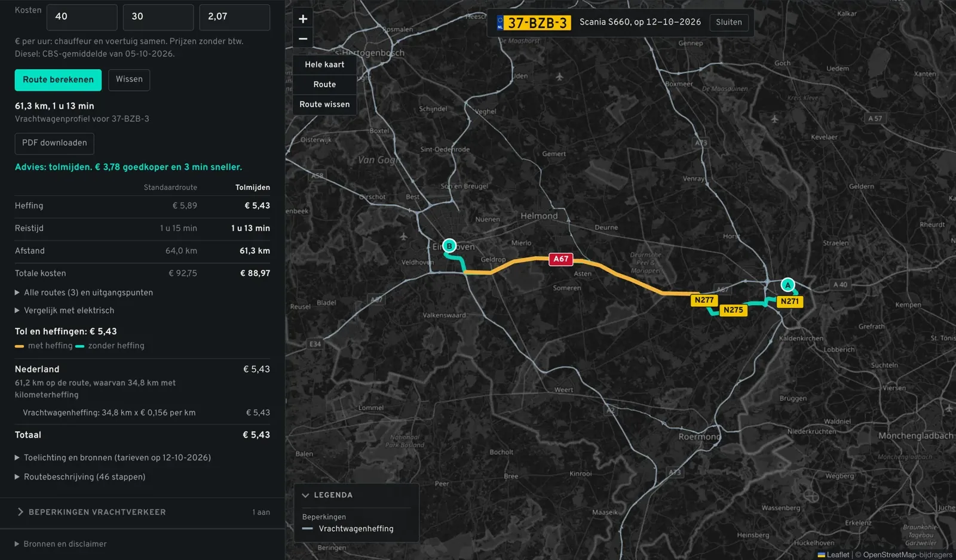956x560 pixels.
Task: Select the Standaardroute column header
Action: click(170, 187)
